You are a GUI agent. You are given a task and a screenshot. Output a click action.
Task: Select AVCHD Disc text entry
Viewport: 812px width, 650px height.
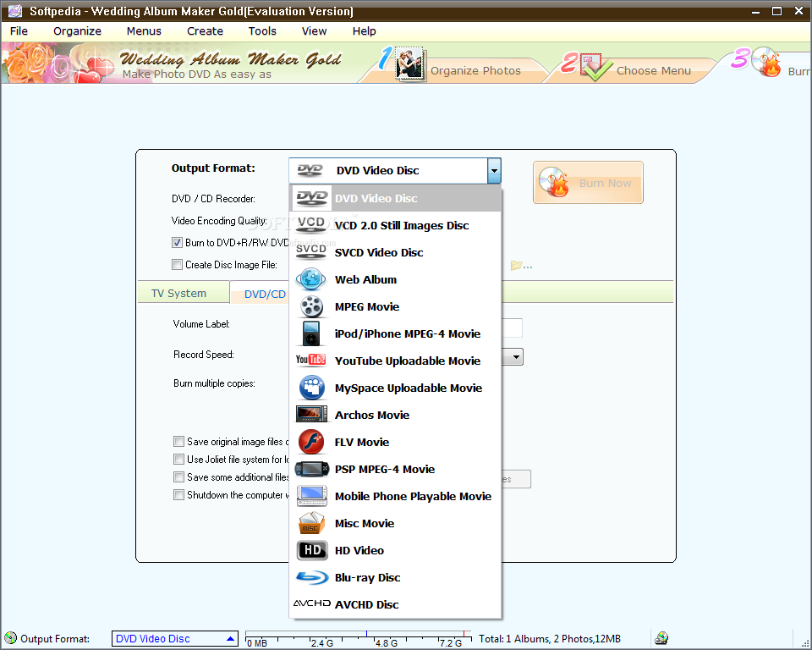coord(366,604)
